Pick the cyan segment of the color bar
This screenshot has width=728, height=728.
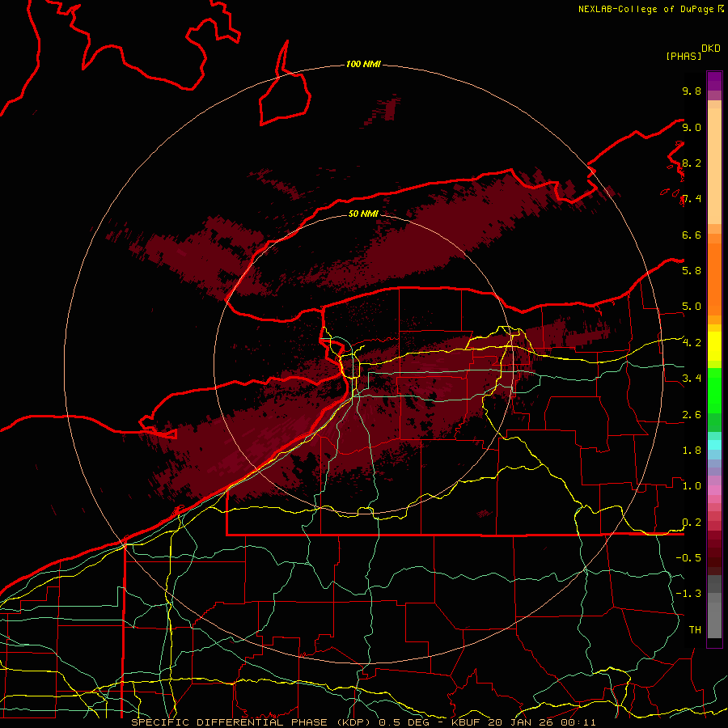tap(714, 445)
